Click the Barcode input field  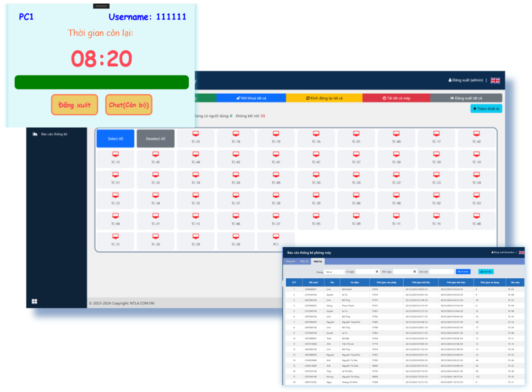(x=441, y=272)
